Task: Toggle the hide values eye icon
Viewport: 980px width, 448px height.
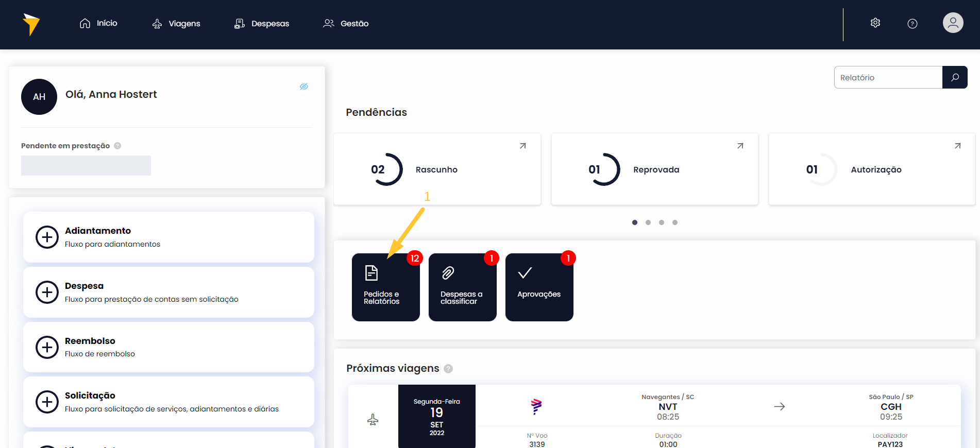Action: [x=304, y=87]
